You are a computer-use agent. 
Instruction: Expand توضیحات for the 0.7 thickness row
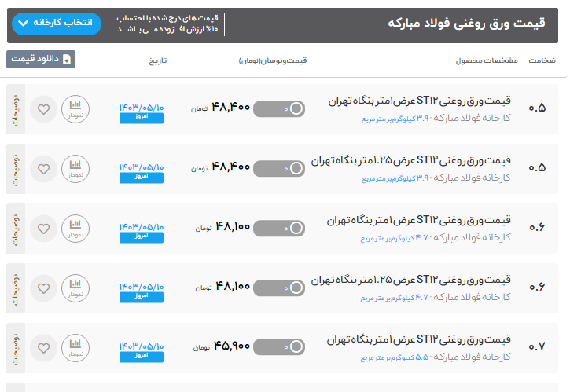click(15, 348)
